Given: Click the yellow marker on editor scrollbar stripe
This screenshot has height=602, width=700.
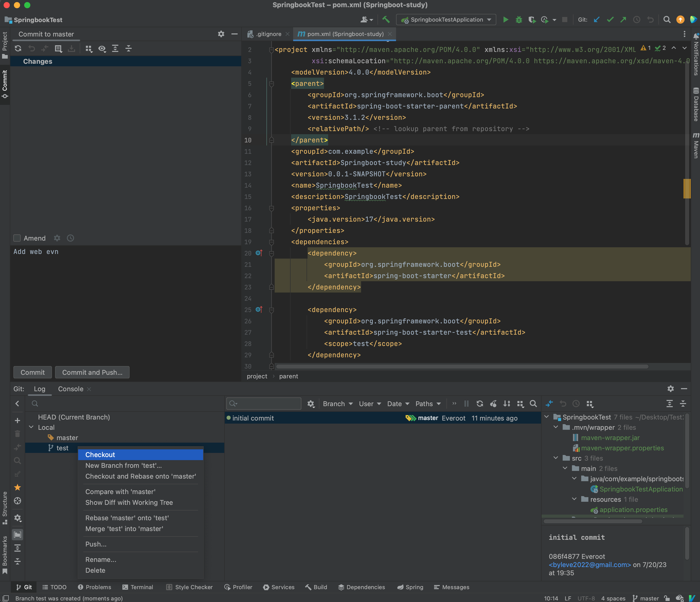Looking at the screenshot, I should coord(687,188).
